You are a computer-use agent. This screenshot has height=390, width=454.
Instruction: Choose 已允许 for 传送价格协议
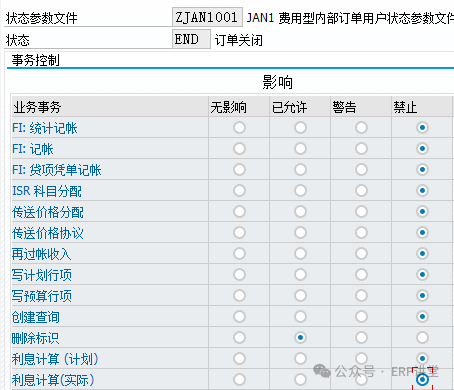pos(300,233)
